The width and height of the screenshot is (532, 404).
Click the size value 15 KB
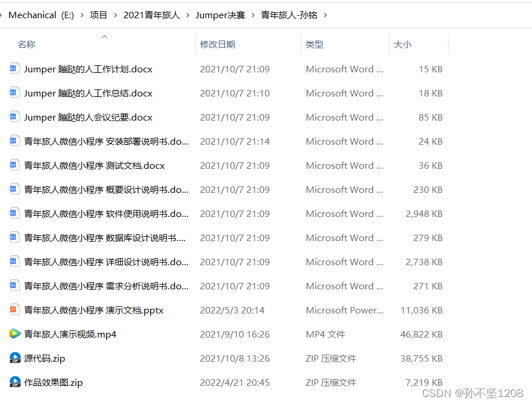(430, 69)
